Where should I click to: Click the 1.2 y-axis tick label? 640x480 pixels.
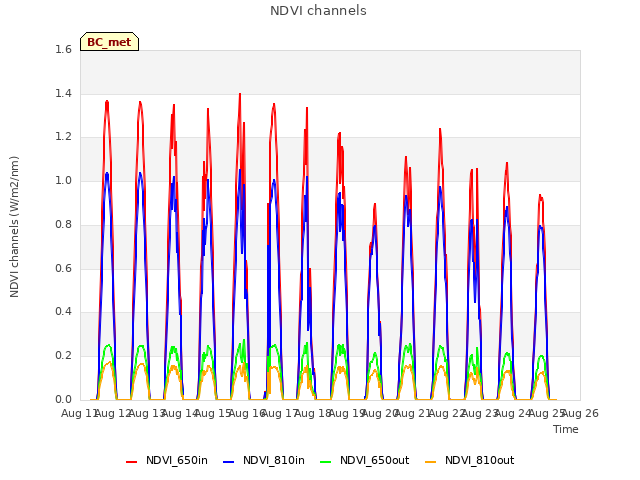(63, 137)
